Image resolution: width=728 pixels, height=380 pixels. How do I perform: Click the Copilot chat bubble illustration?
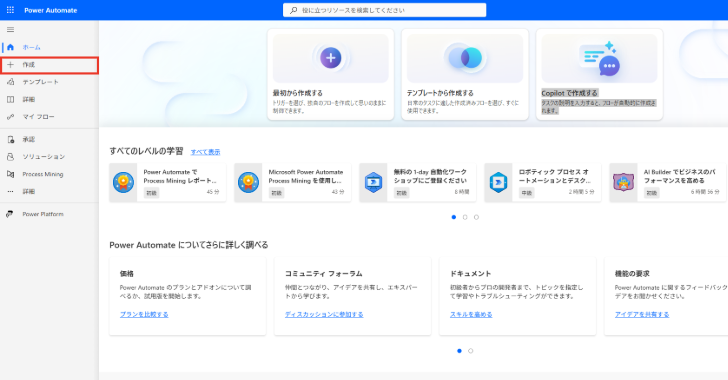coord(599,58)
